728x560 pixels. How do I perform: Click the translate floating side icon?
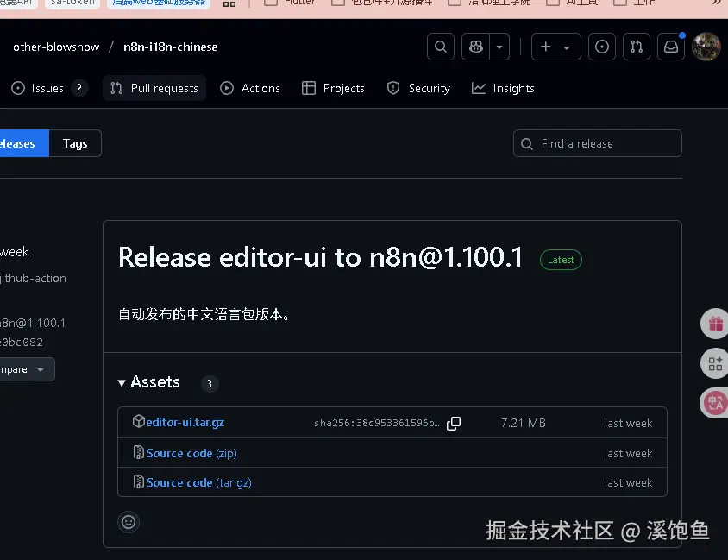click(x=715, y=403)
